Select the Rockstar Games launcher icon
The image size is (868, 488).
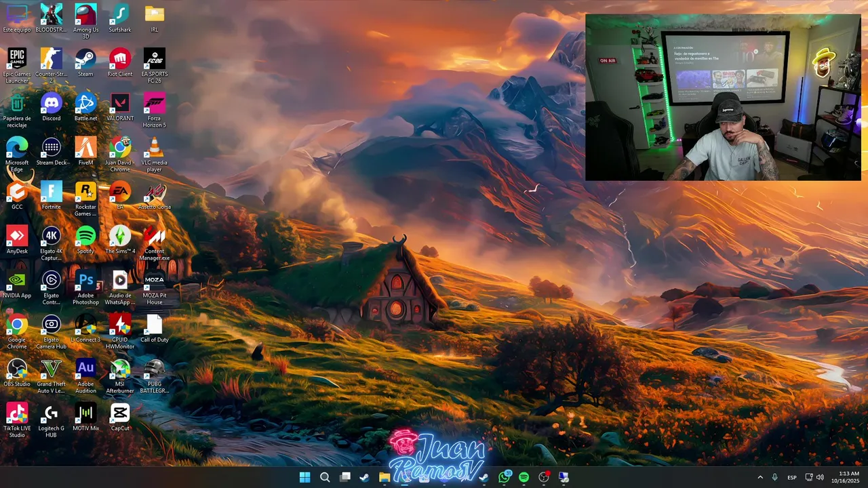pyautogui.click(x=85, y=199)
